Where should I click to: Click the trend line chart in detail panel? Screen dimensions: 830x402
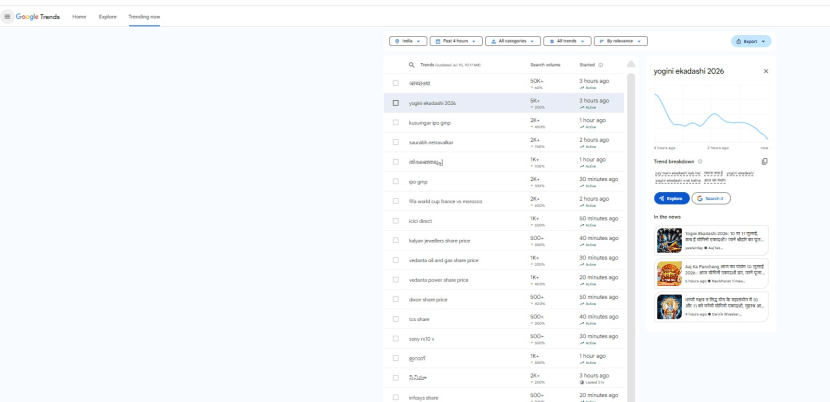point(711,115)
